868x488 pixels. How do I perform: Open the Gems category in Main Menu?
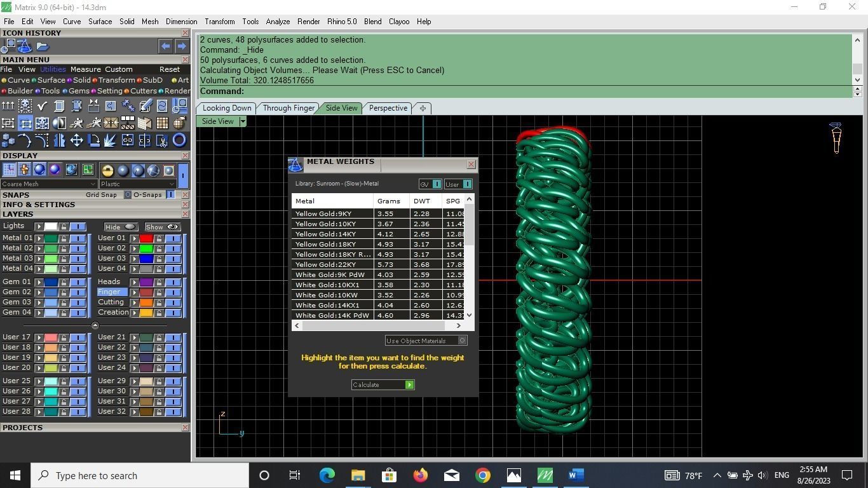[x=76, y=91]
